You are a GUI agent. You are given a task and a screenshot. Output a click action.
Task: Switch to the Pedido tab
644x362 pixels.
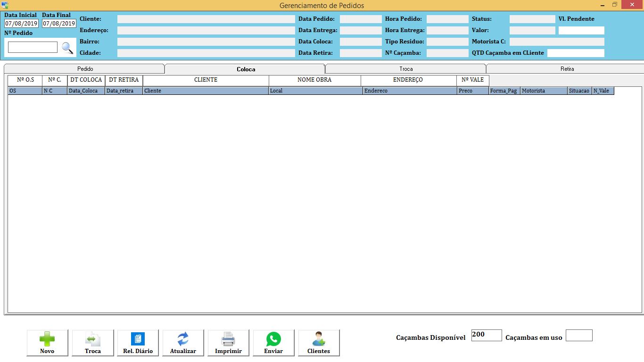(85, 69)
